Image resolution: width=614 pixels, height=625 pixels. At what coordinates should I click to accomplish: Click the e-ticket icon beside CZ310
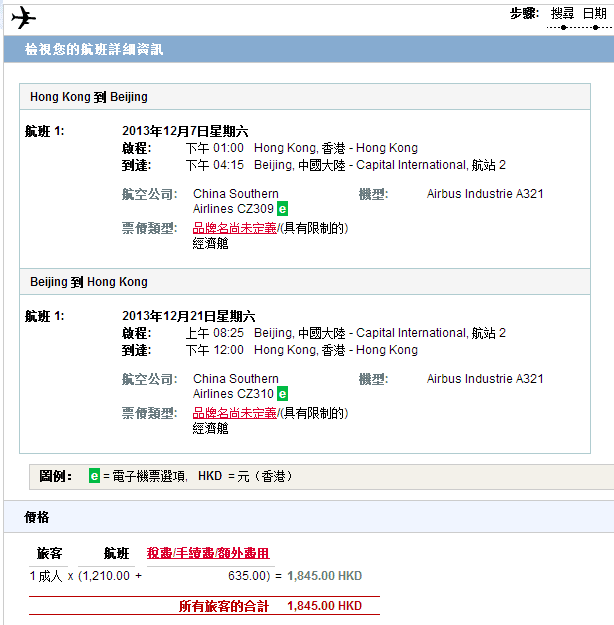[283, 394]
